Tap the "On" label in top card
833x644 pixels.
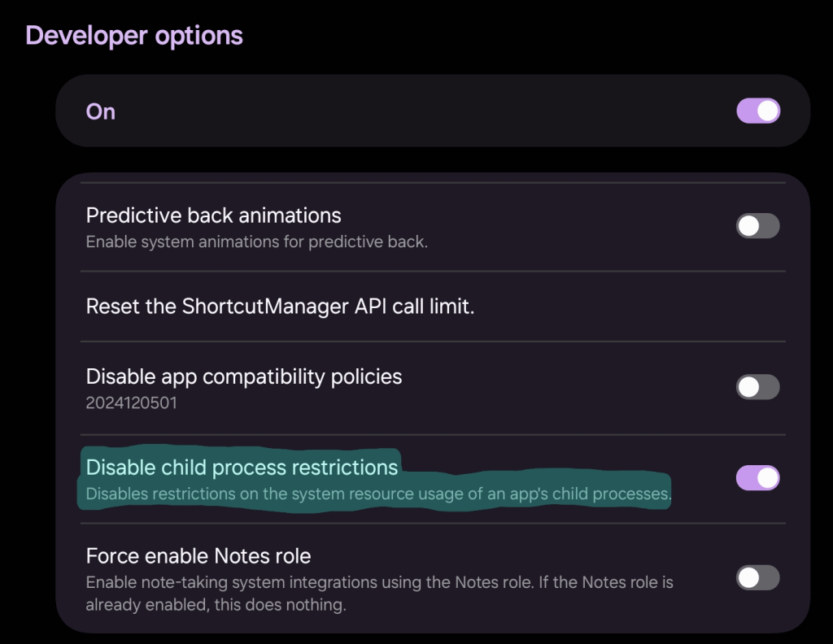[101, 111]
